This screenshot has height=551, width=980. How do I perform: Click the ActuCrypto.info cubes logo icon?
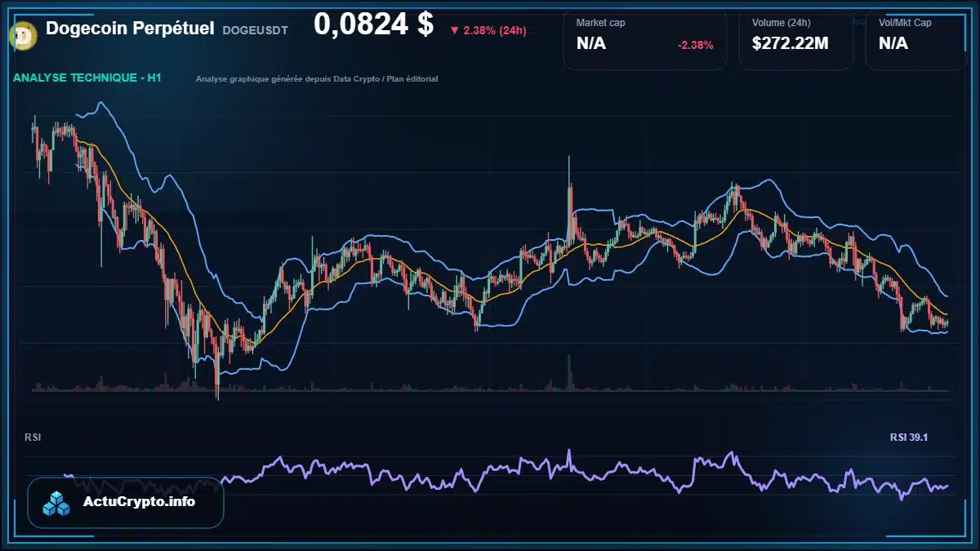(x=57, y=503)
